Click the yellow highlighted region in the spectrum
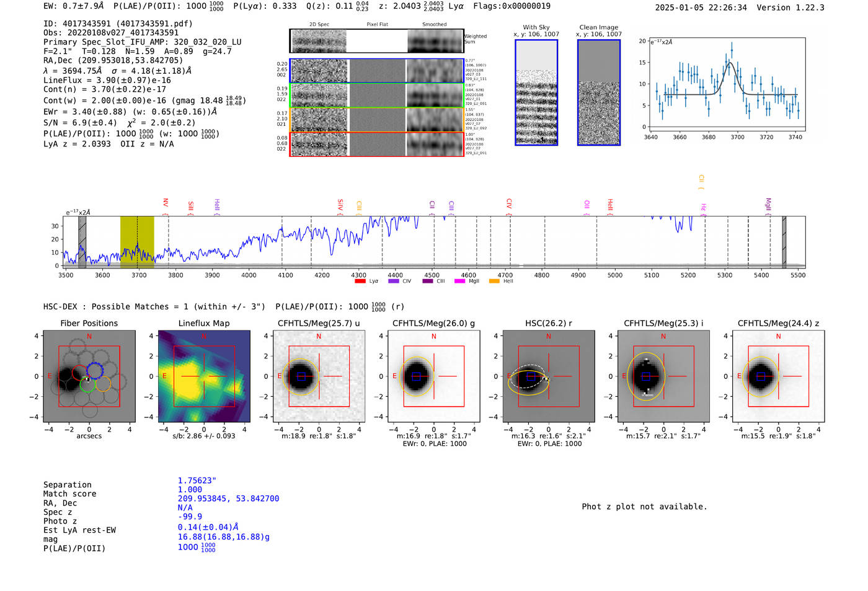 137,241
